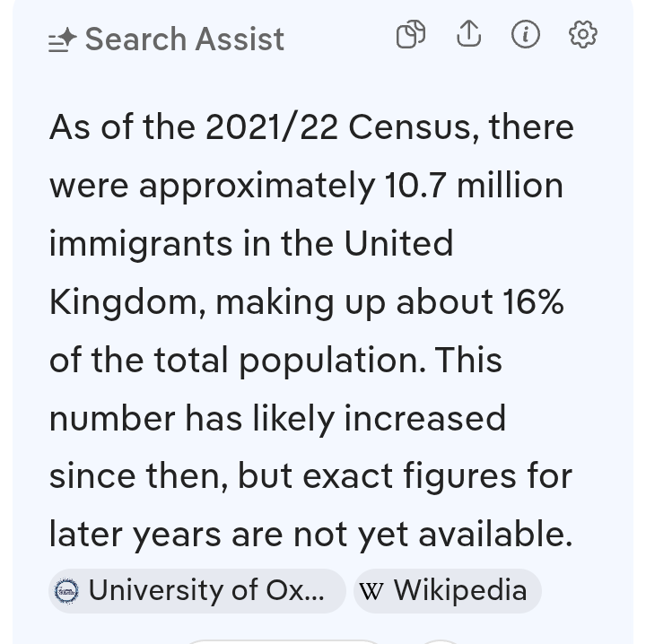This screenshot has height=644, width=646.
Task: Click the Search Assist heading text
Action: click(x=184, y=39)
